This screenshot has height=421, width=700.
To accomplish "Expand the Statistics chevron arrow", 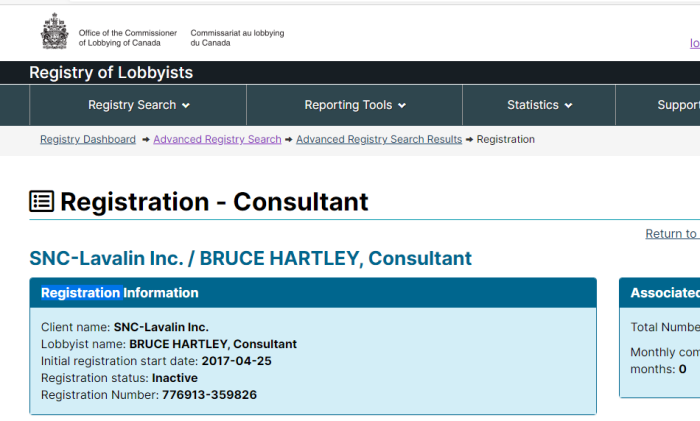I will coord(568,105).
